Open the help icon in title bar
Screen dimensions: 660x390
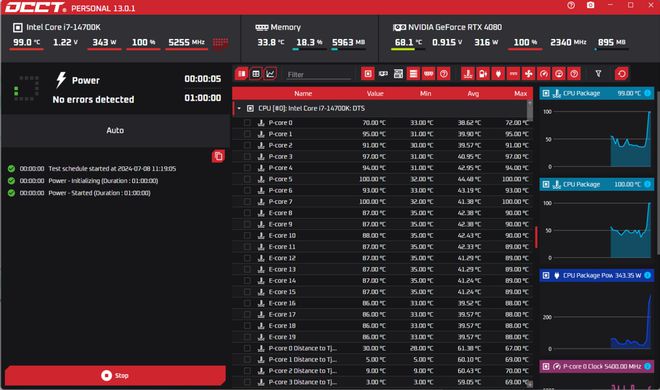(571, 5)
